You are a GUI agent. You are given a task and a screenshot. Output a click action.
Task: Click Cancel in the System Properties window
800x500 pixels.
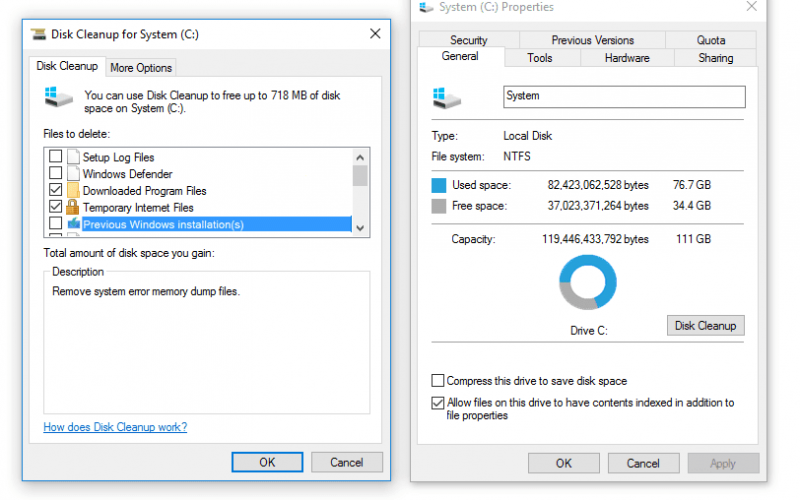[643, 463]
